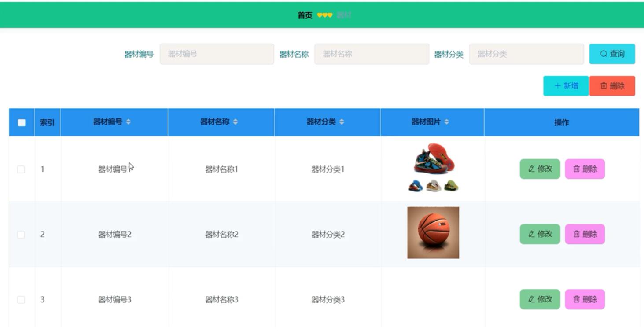Sort by 器材图片 column arrows
This screenshot has width=644, height=331.
446,122
